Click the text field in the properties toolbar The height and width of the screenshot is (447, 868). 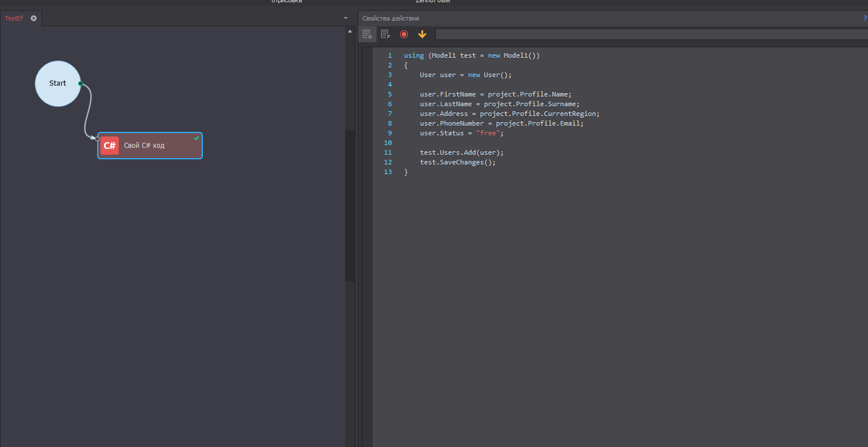tap(651, 34)
